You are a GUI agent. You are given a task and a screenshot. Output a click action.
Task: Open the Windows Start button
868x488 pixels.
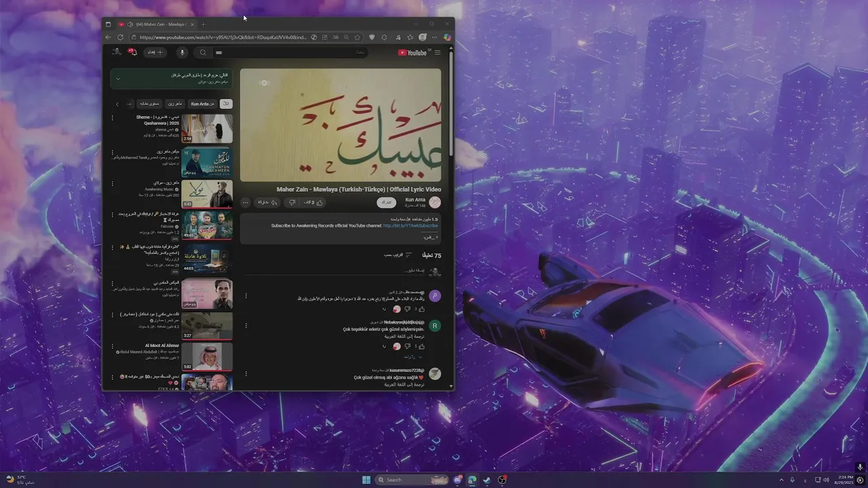point(366,480)
